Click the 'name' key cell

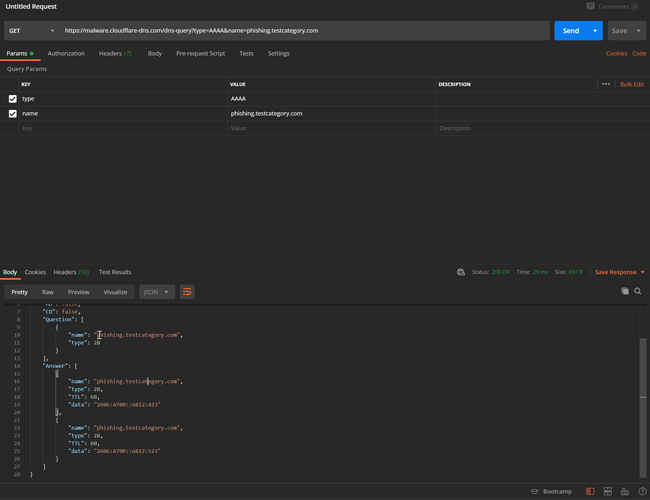point(123,114)
